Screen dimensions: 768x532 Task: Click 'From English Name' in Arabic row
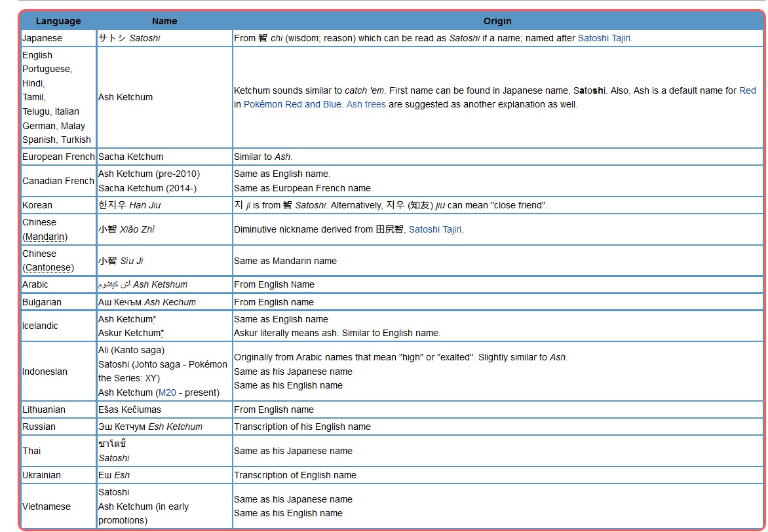click(x=275, y=284)
